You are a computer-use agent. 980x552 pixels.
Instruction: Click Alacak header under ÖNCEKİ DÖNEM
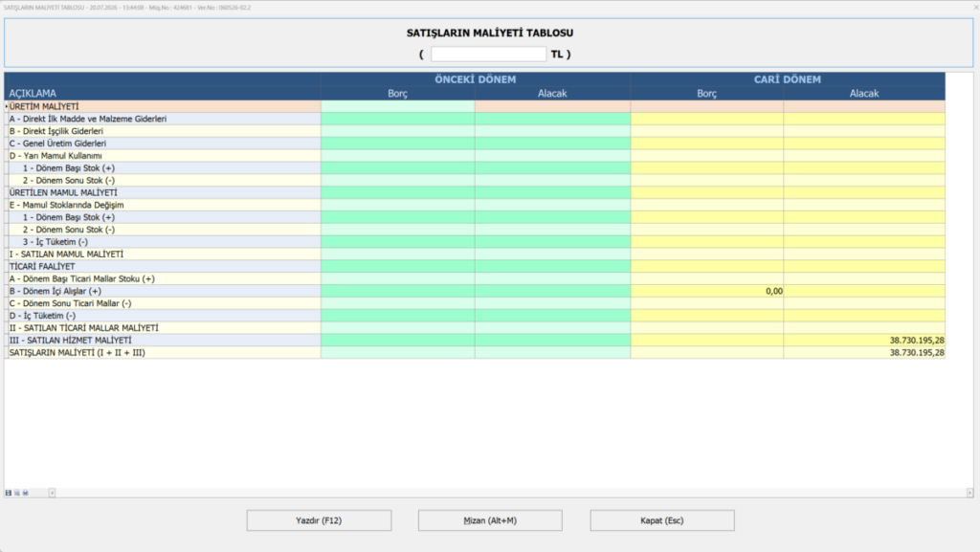(x=552, y=93)
